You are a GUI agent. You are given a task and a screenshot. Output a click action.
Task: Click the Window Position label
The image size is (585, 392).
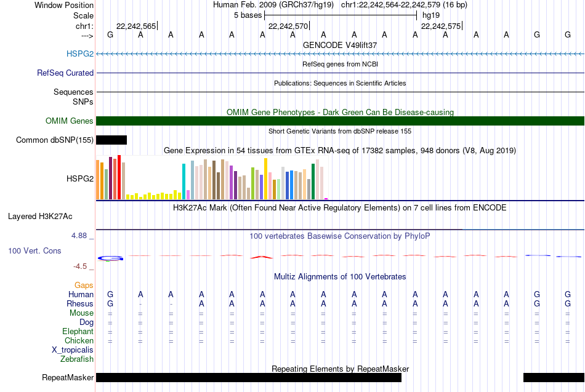[64, 5]
